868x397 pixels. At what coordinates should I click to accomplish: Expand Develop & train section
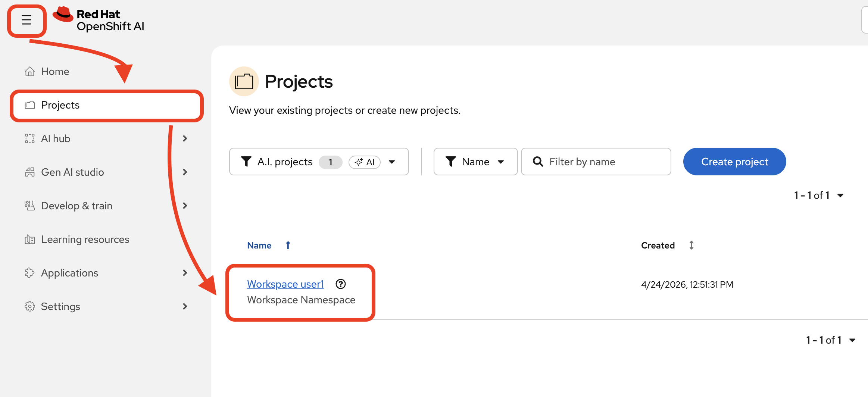(107, 206)
